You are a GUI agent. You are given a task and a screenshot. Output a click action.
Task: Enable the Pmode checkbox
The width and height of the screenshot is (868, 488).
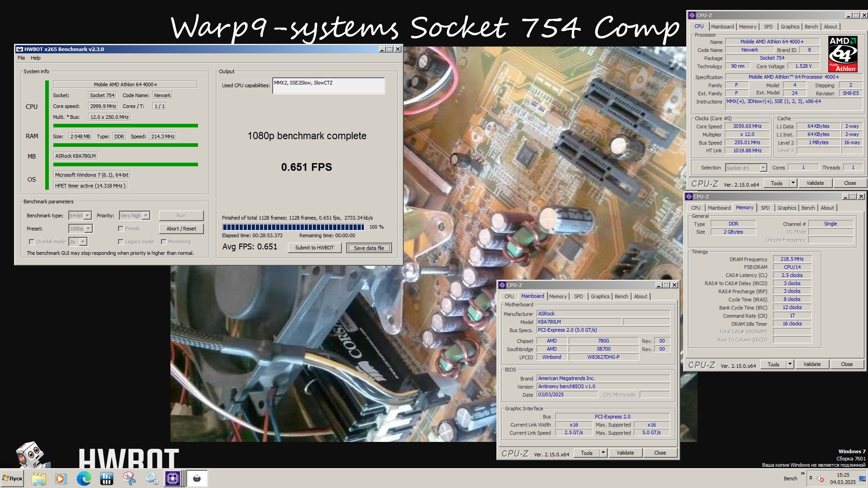coord(121,229)
